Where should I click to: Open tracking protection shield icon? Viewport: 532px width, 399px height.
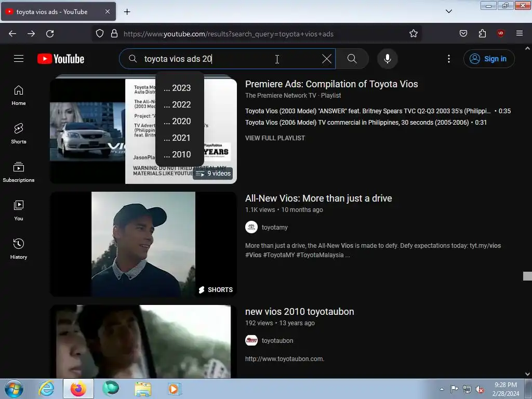99,34
